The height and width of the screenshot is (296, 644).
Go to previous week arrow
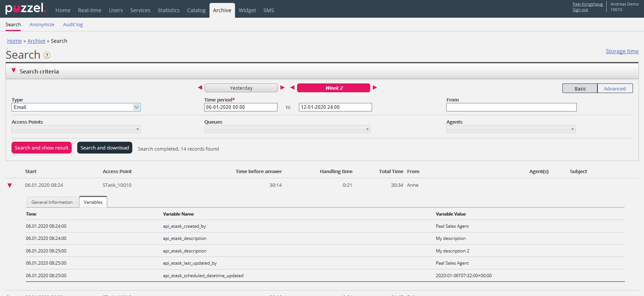[292, 87]
